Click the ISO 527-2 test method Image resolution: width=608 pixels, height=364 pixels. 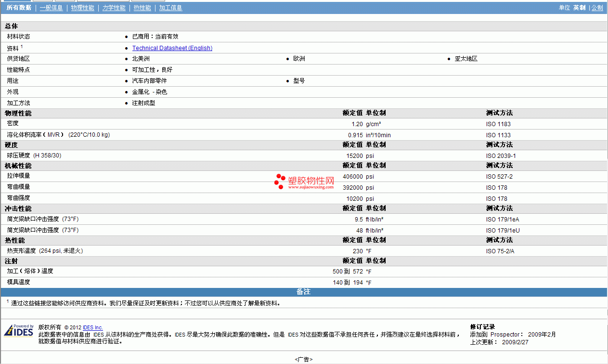tap(499, 177)
